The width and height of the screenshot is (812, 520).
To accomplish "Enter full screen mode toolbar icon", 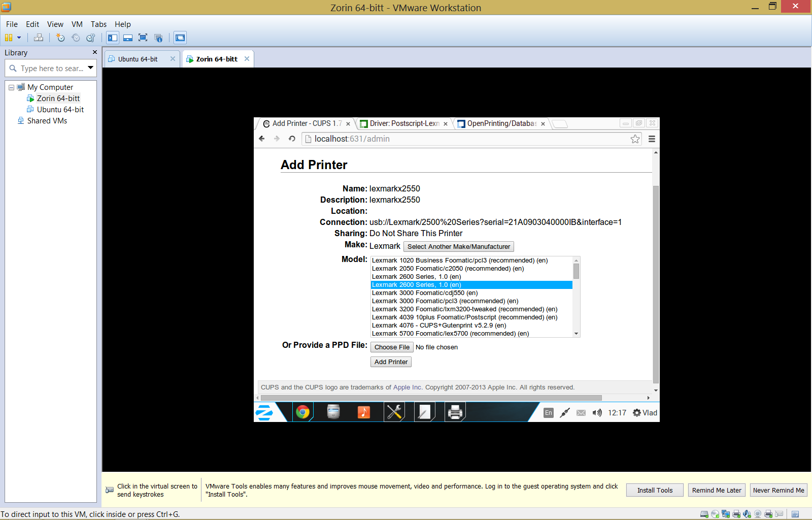I will click(143, 38).
